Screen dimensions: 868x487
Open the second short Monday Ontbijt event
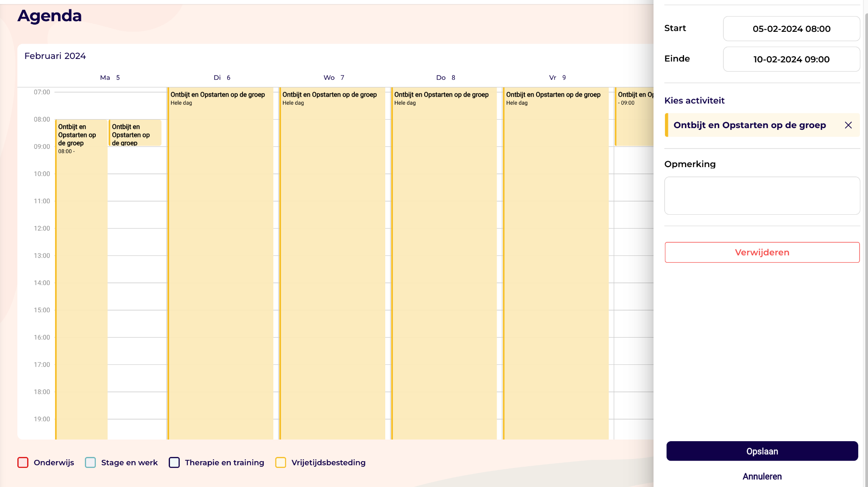click(135, 133)
